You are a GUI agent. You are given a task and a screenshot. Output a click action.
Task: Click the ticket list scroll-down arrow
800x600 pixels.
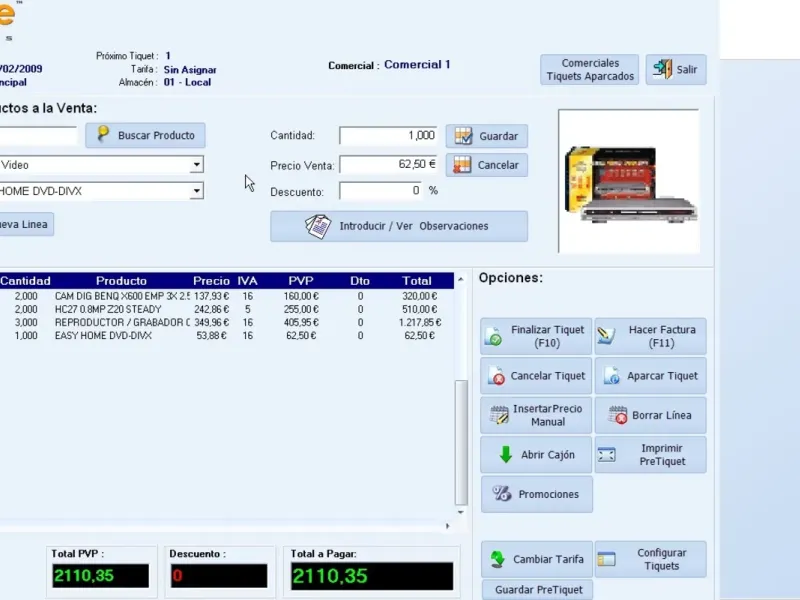[461, 512]
